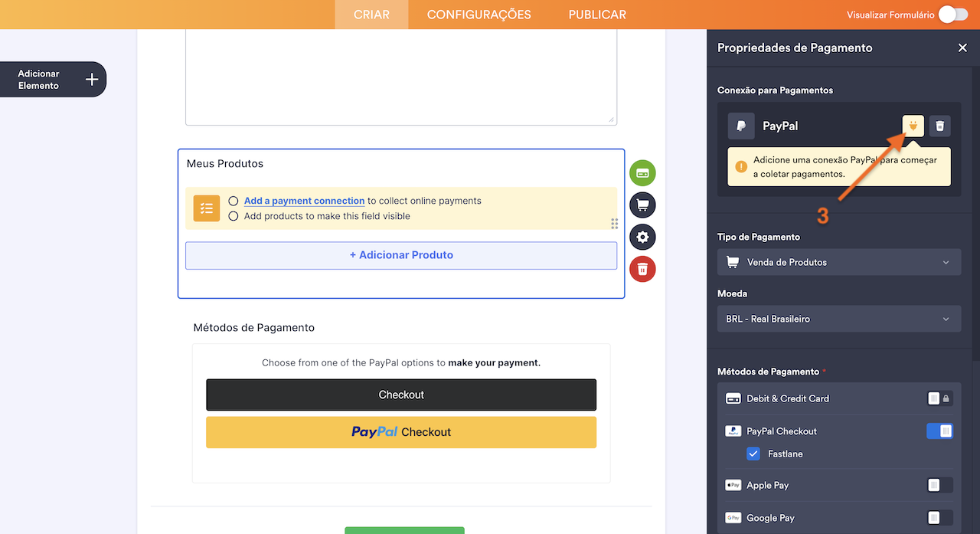This screenshot has height=534, width=980.
Task: Select the 'Add a payment connection' radio button
Action: (x=234, y=200)
